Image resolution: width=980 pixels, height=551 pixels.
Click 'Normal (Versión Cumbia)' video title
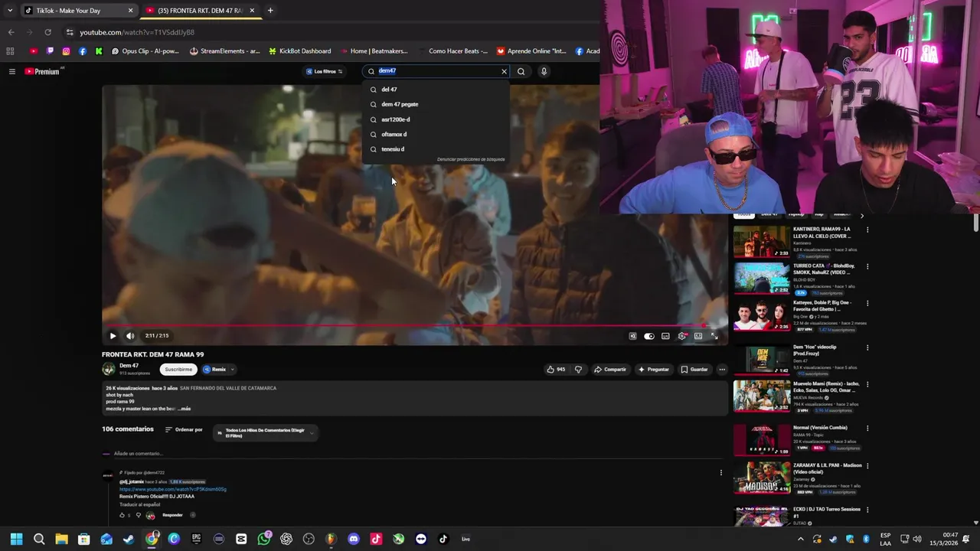[x=820, y=428]
